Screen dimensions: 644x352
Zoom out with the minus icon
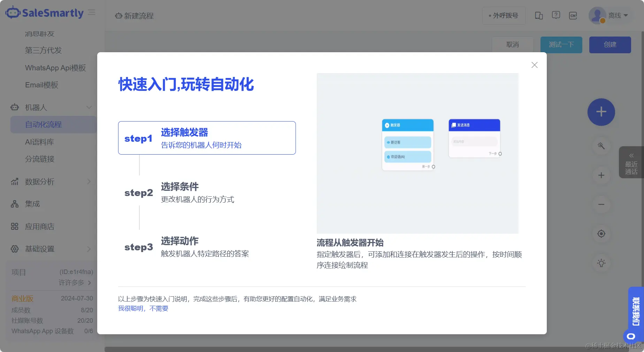pos(601,204)
